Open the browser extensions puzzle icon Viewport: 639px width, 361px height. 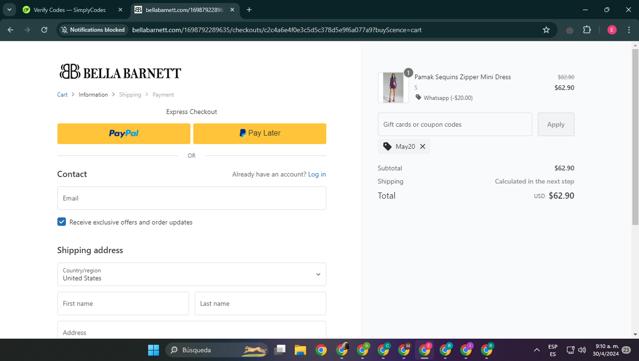(x=587, y=30)
